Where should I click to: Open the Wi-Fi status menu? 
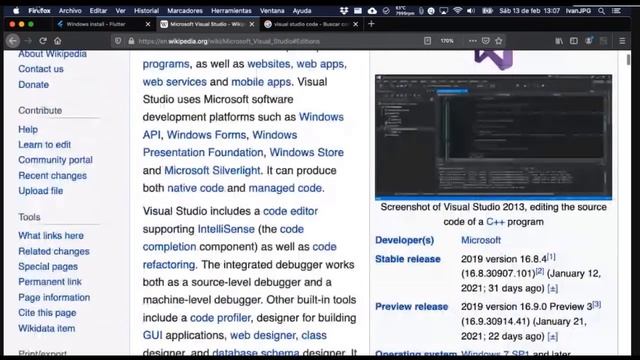coord(458,11)
